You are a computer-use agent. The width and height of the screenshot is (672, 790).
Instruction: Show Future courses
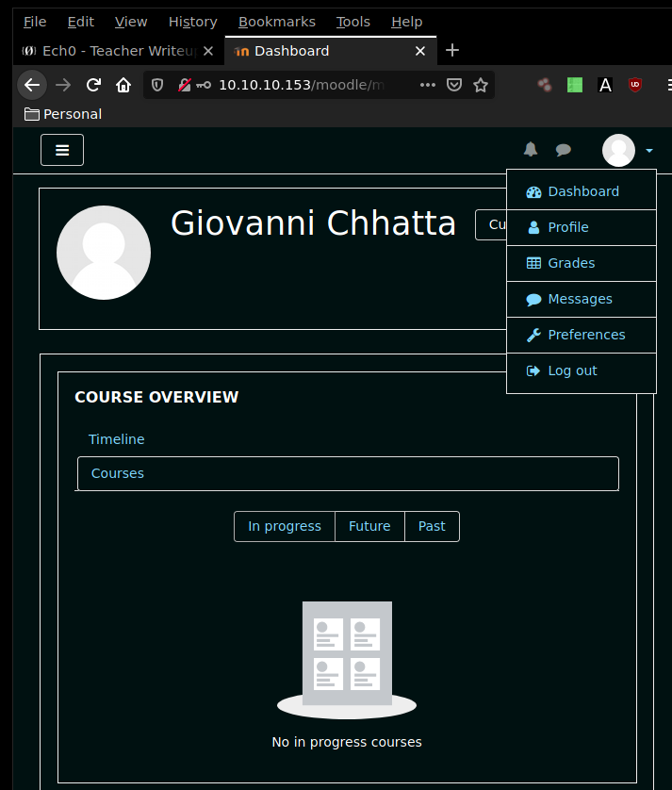click(369, 526)
